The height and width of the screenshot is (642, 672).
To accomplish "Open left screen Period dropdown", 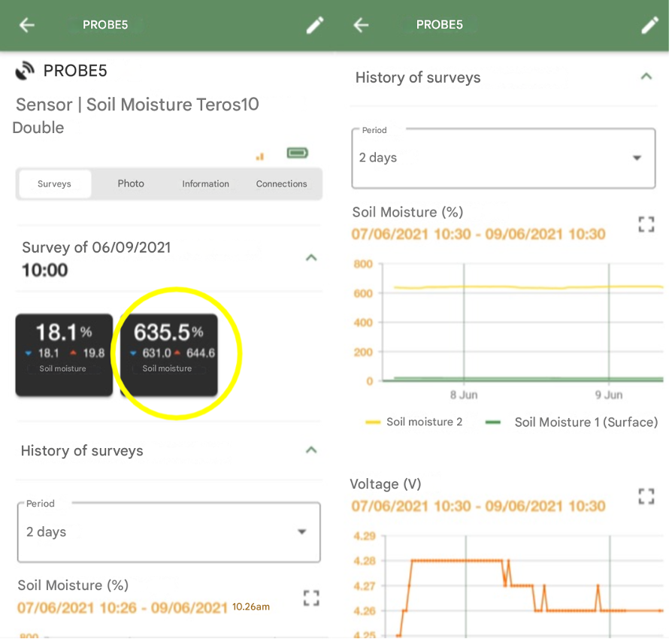I will pos(169,531).
